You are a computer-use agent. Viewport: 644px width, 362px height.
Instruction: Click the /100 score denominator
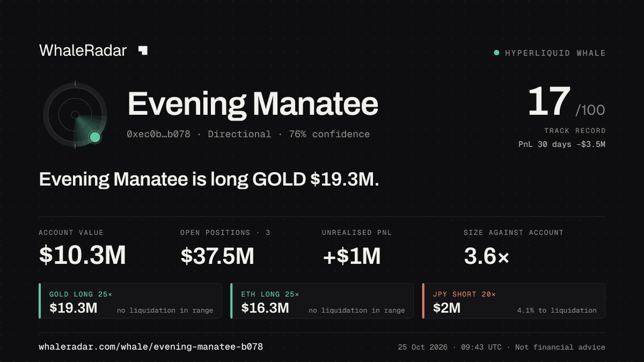click(x=590, y=110)
